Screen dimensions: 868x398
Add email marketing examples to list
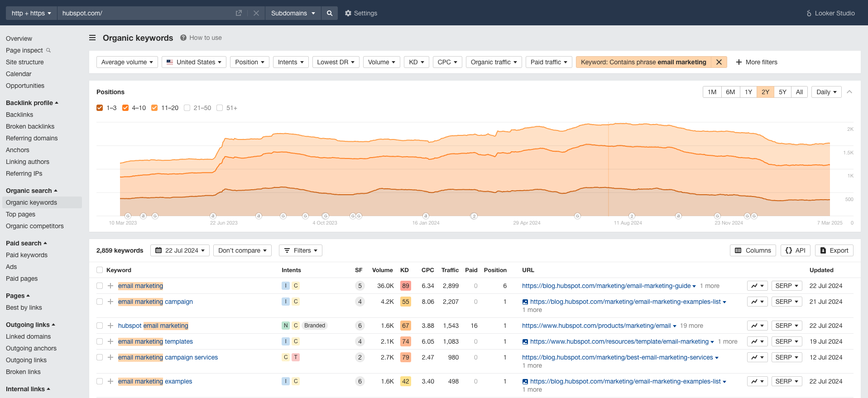pyautogui.click(x=110, y=381)
